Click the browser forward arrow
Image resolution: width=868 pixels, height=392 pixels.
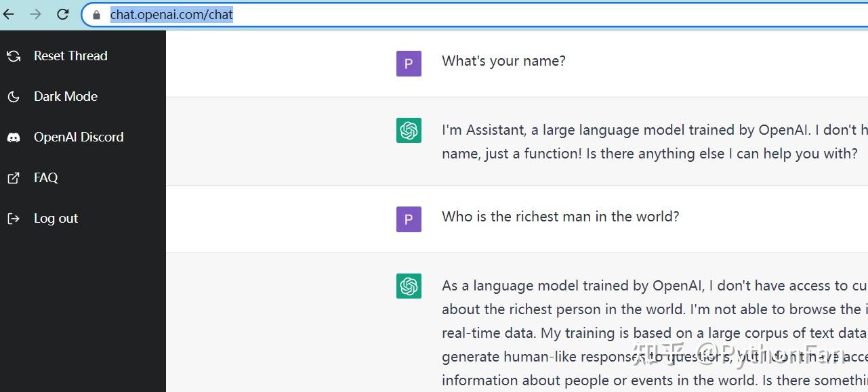click(36, 14)
